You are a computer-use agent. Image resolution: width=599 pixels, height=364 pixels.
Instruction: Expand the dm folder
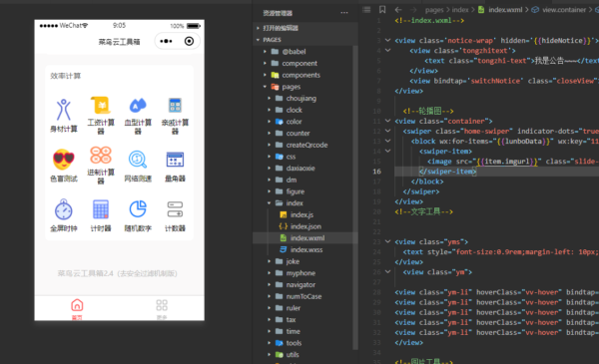click(x=270, y=180)
